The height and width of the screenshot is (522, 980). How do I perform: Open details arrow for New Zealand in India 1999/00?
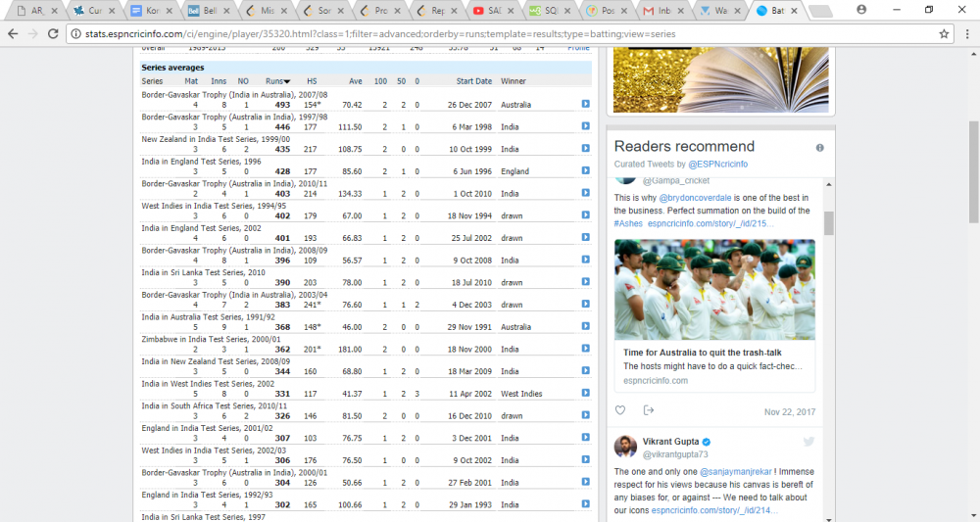(586, 148)
